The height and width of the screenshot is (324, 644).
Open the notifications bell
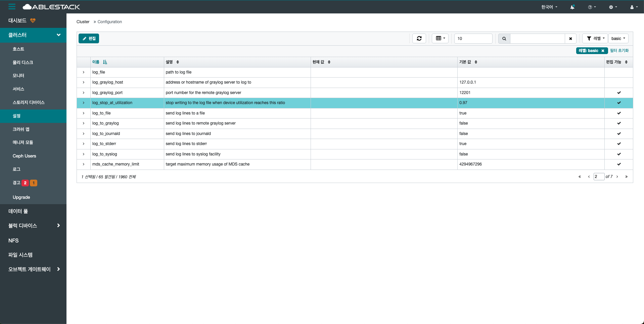click(572, 7)
